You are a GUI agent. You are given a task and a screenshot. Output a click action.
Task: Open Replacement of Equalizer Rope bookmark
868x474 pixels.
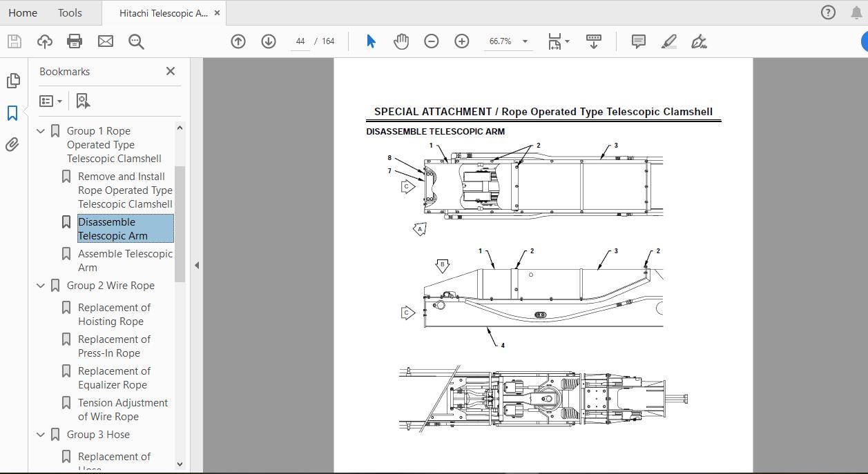pyautogui.click(x=114, y=378)
